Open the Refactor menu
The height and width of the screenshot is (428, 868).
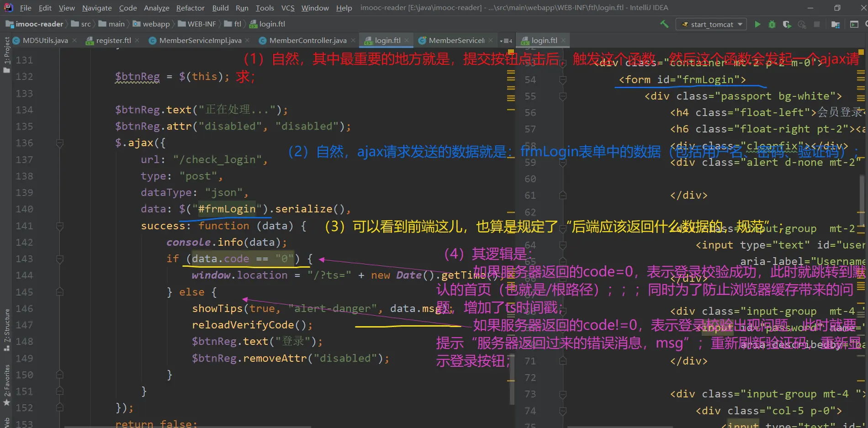tap(190, 8)
